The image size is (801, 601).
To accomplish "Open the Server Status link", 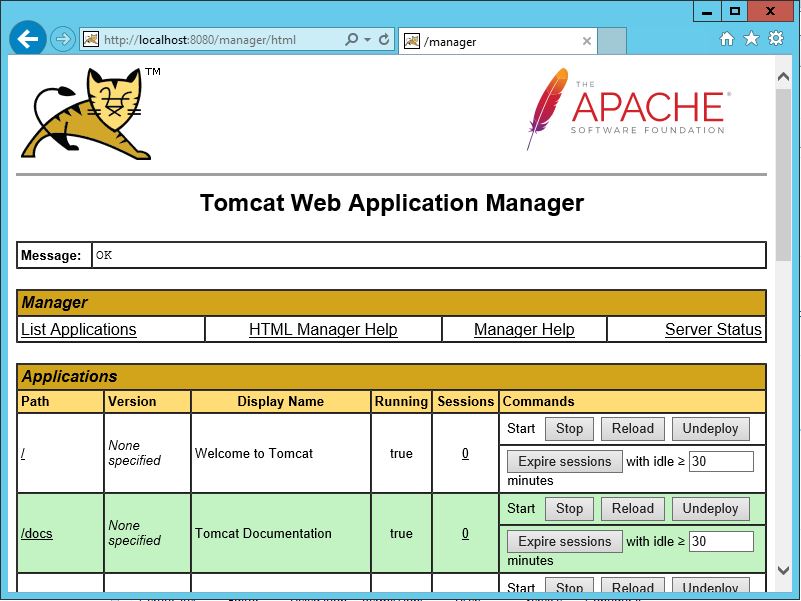I will [x=713, y=329].
